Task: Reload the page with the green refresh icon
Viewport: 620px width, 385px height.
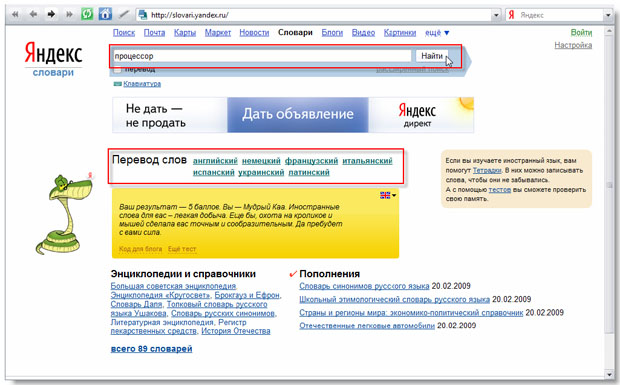Action: [87, 14]
